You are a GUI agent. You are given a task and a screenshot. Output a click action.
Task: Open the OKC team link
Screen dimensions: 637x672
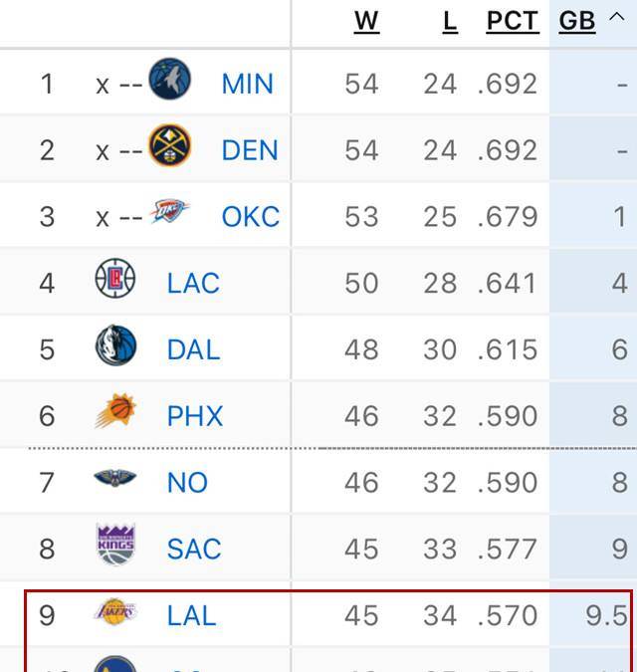point(250,217)
